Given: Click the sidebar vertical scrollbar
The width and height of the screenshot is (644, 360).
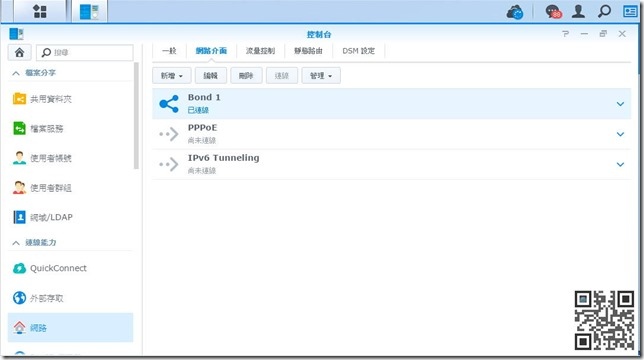Looking at the screenshot, I should (136, 116).
